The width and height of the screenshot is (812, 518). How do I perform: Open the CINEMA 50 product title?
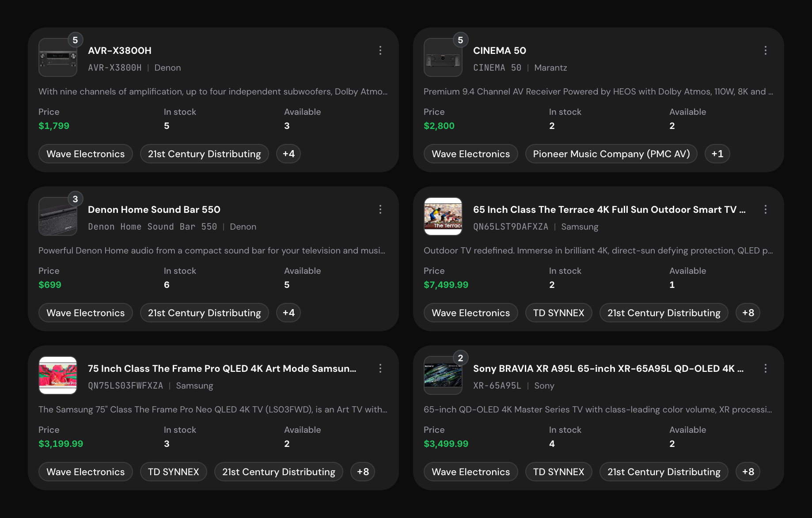click(500, 50)
